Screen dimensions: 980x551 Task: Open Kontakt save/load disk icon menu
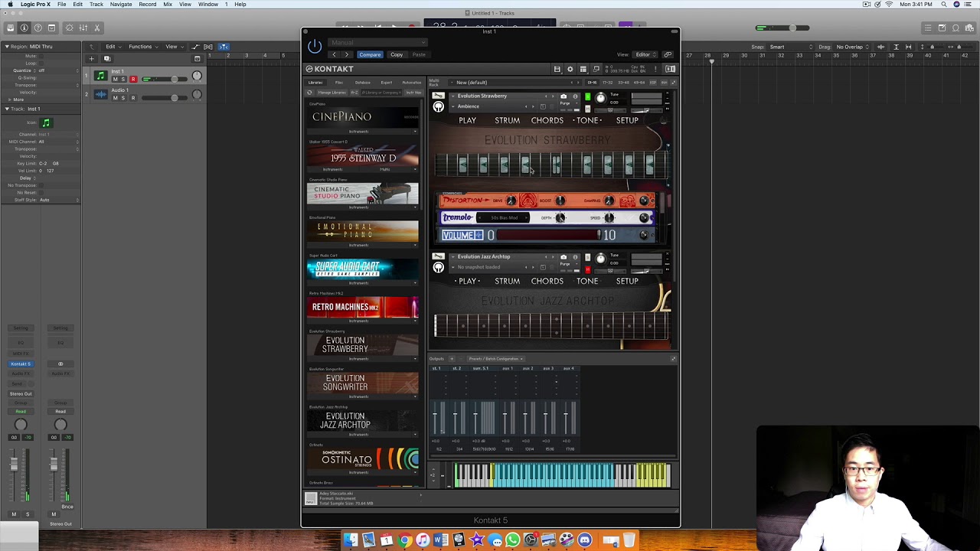(x=557, y=69)
